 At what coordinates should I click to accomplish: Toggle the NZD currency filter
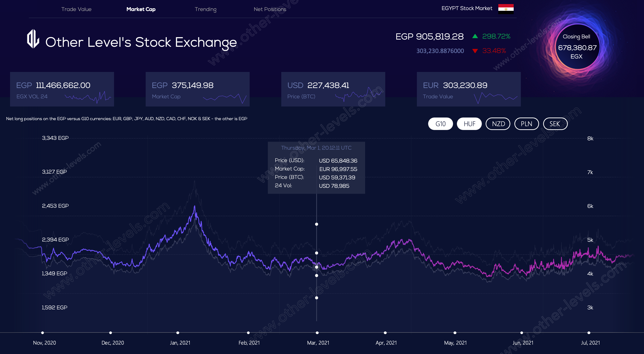(x=498, y=124)
